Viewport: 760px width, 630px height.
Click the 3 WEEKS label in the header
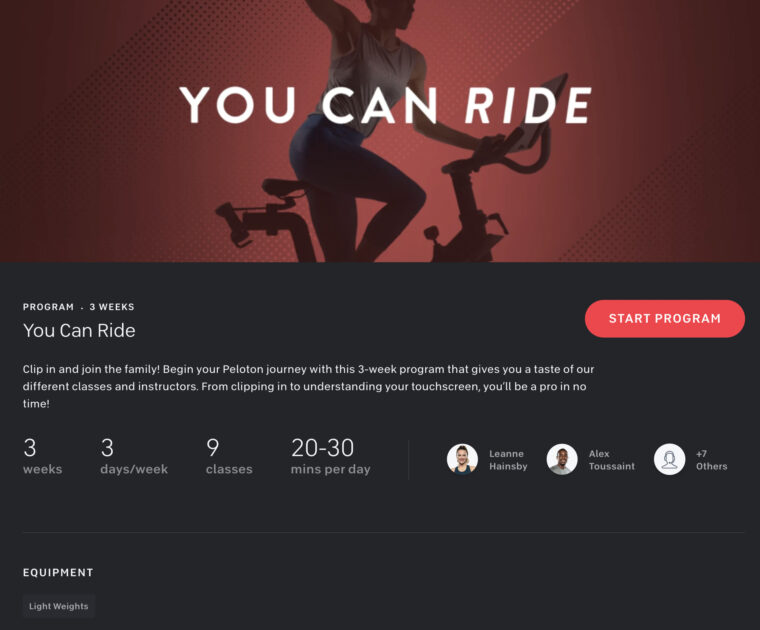pyautogui.click(x=112, y=307)
